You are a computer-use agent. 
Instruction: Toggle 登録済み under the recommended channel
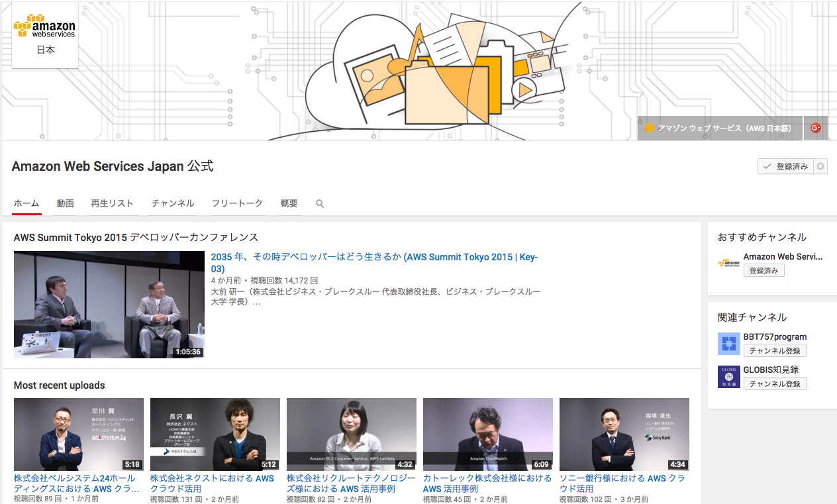click(763, 270)
